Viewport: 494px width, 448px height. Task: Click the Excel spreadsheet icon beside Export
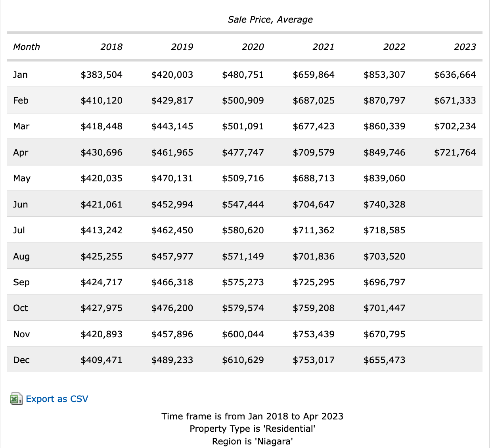point(16,399)
